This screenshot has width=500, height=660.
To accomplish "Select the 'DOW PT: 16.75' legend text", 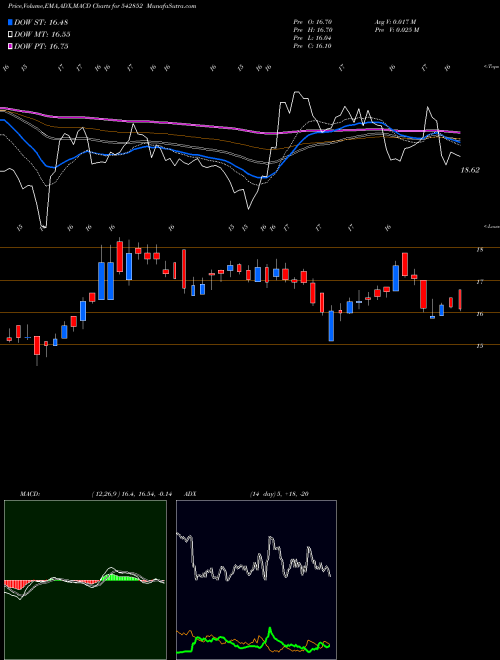I will coord(41,46).
